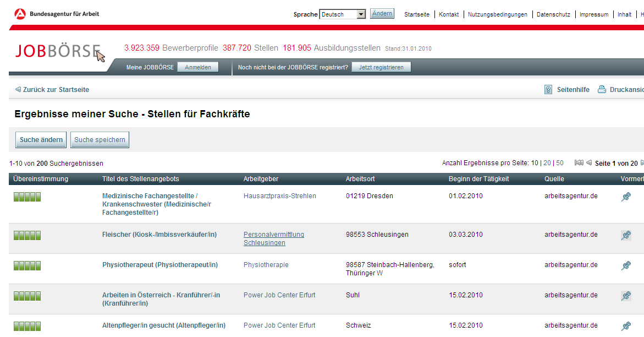Sort by Quelle column header

point(554,179)
